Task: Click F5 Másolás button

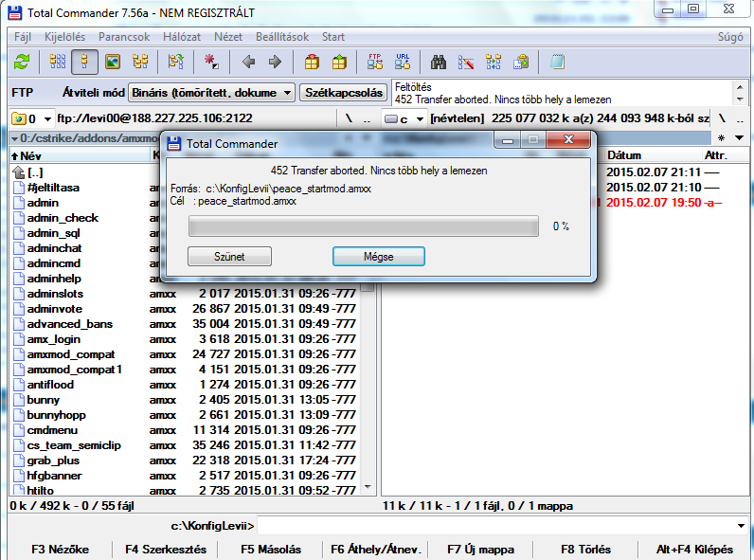Action: [x=271, y=550]
